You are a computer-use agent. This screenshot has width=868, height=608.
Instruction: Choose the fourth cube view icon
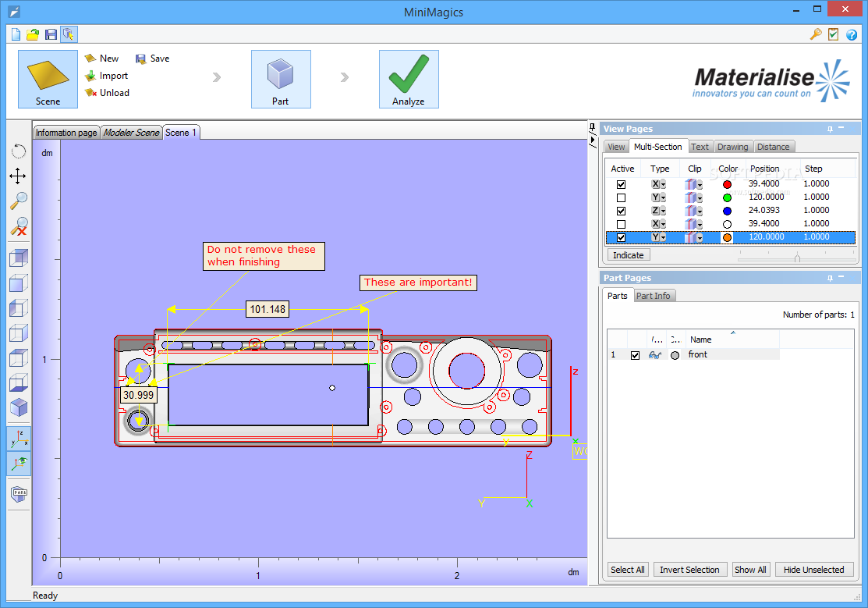click(18, 333)
